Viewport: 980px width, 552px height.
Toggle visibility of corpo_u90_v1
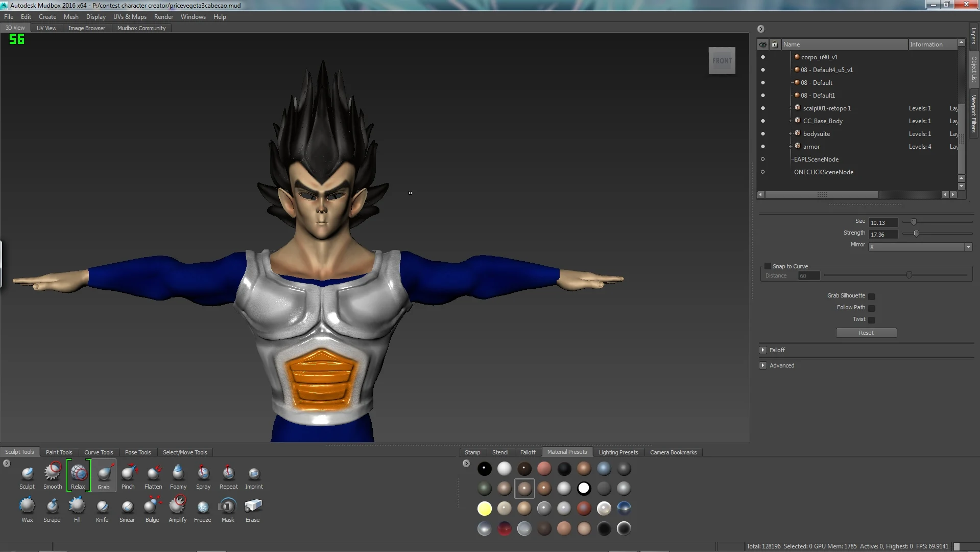[x=762, y=57]
